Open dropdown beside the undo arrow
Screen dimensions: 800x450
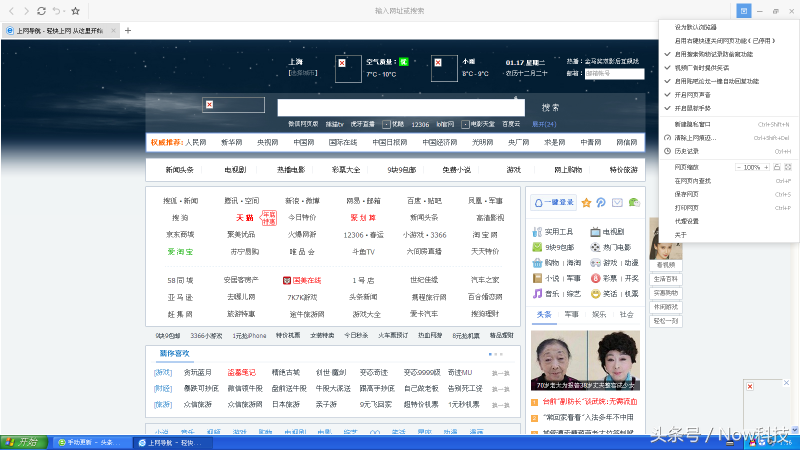click(64, 11)
